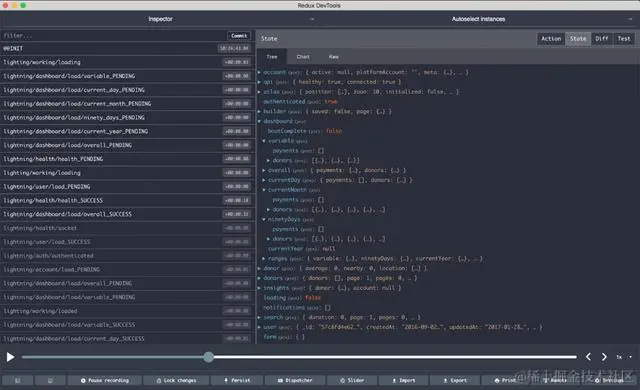The height and width of the screenshot is (390, 640).
Task: Click the Commit button
Action: click(239, 36)
